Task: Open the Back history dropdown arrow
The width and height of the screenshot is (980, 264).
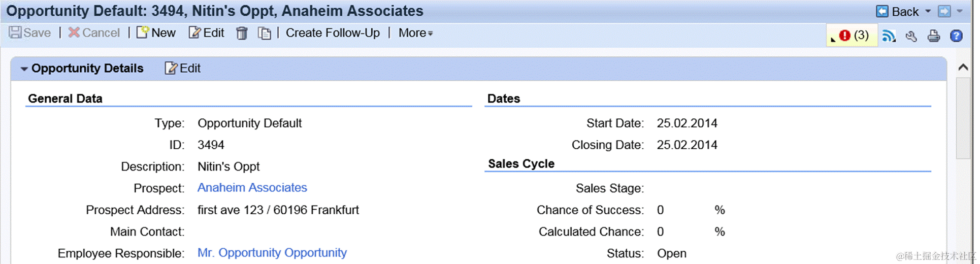Action: click(x=928, y=11)
